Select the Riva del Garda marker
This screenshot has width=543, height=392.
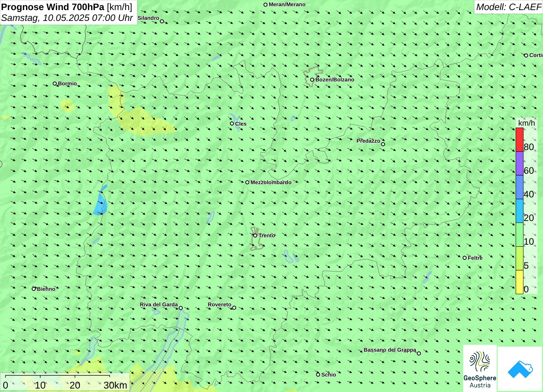coord(181,308)
